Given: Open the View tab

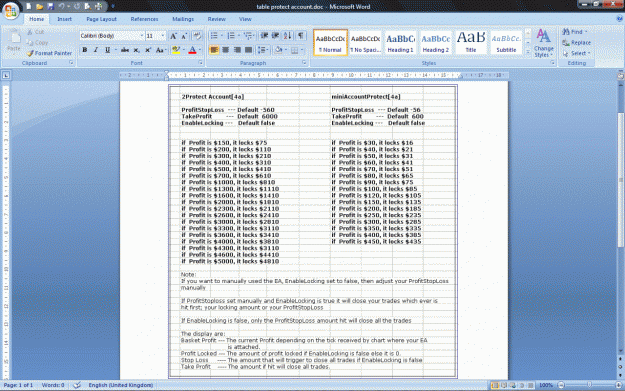Looking at the screenshot, I should pyautogui.click(x=245, y=19).
